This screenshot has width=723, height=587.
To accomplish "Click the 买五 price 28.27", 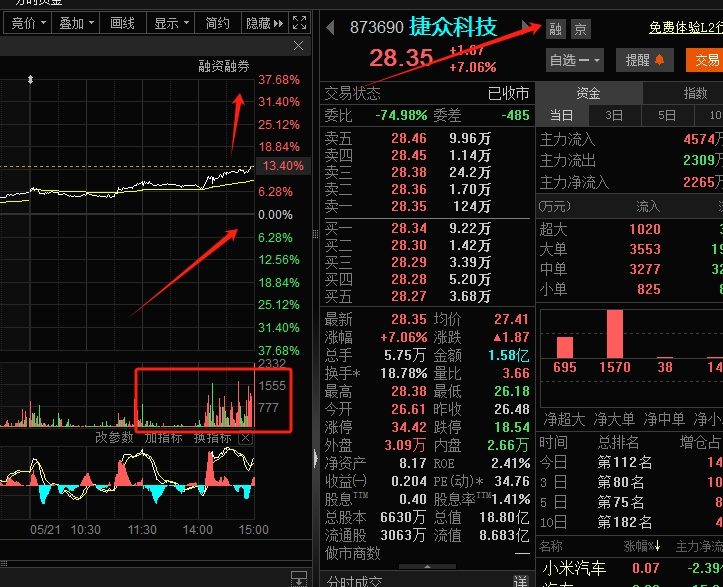I will 409,296.
